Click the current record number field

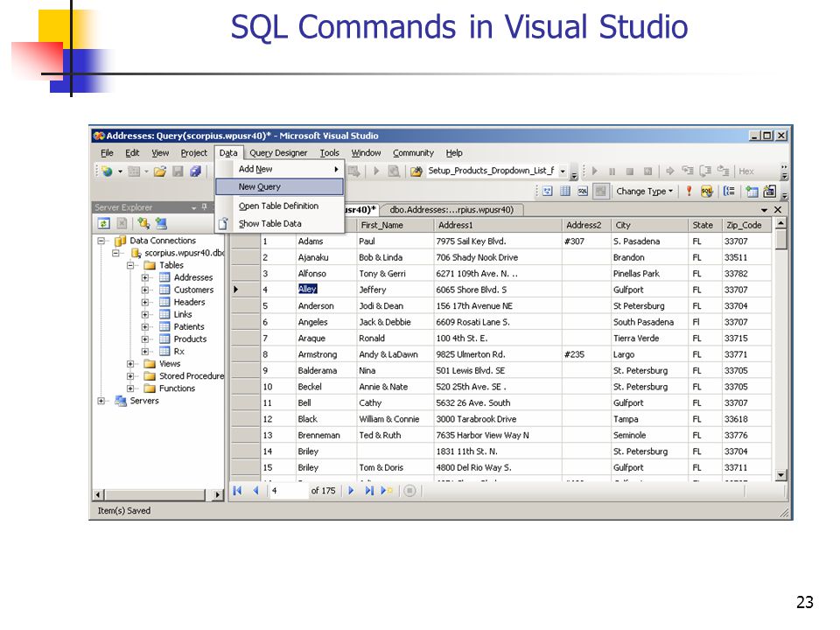pos(288,490)
